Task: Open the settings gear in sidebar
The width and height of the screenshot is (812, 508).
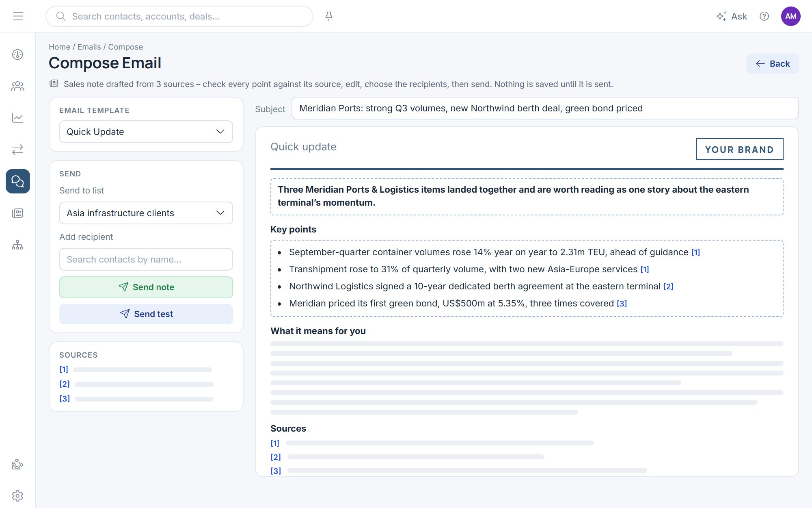Action: pyautogui.click(x=17, y=496)
